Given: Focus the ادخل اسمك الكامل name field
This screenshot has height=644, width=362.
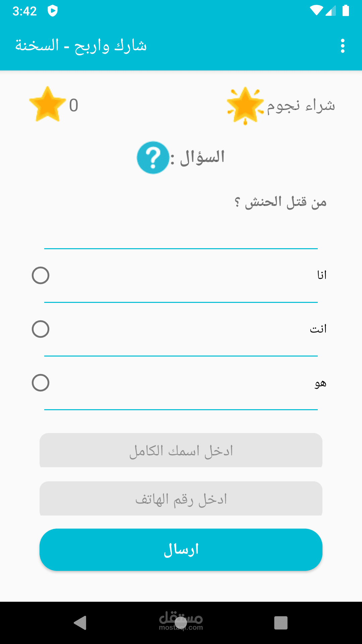Looking at the screenshot, I should click(181, 450).
